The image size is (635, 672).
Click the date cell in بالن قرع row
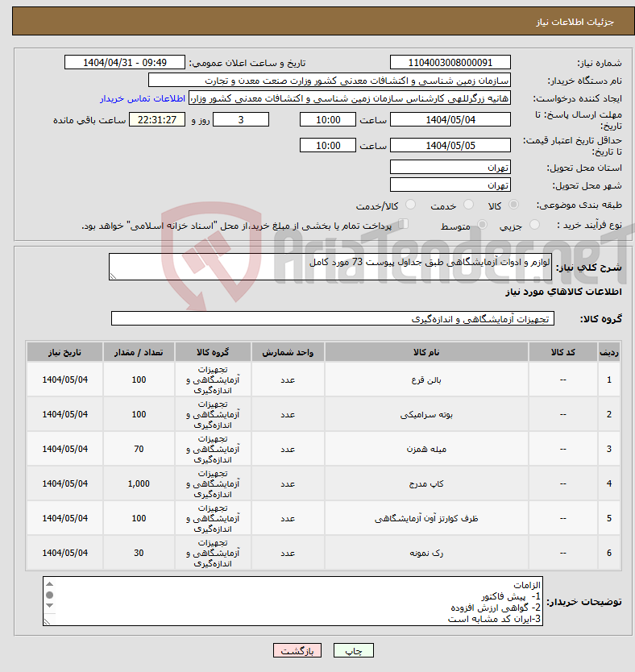pos(64,380)
